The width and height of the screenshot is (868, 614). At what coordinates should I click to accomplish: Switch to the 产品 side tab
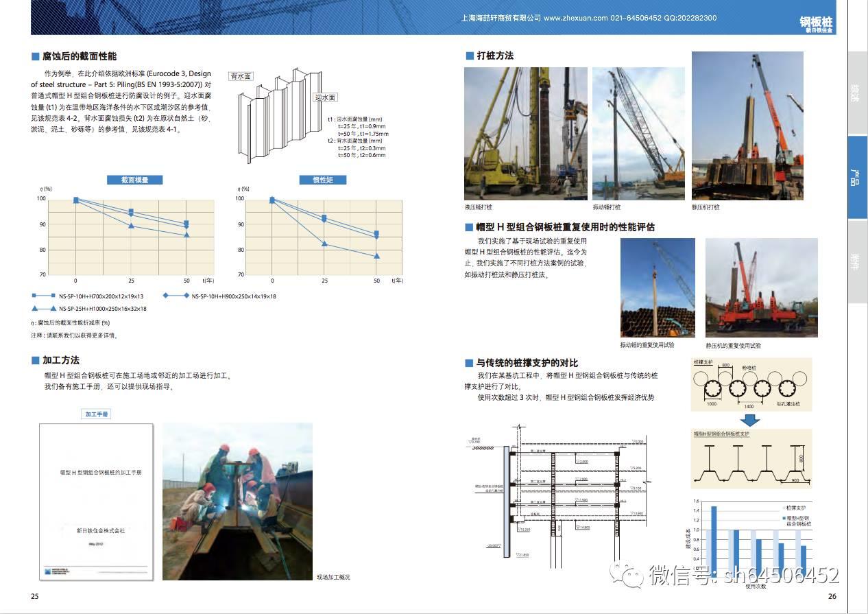[857, 176]
